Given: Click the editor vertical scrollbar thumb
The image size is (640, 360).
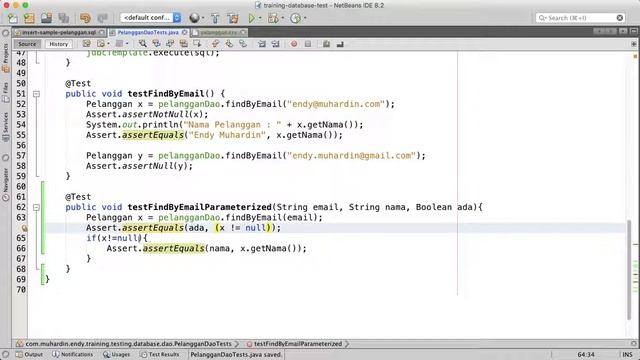Looking at the screenshot, I should click(629, 269).
